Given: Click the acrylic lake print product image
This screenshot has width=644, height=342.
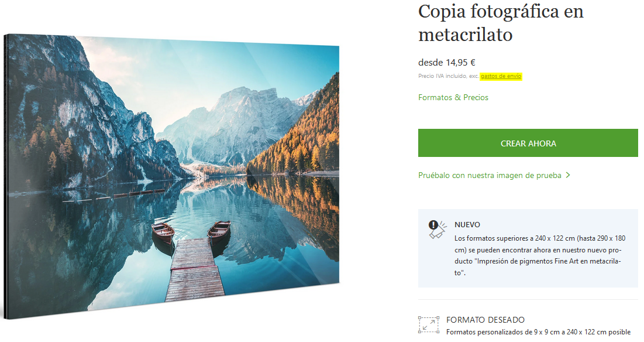Looking at the screenshot, I should [172, 176].
